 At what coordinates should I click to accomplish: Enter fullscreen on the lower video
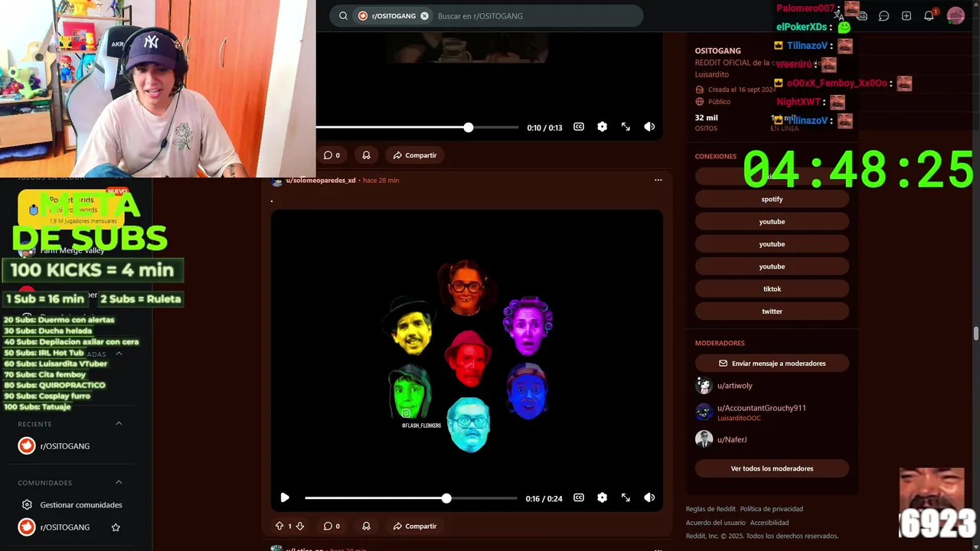pyautogui.click(x=626, y=498)
